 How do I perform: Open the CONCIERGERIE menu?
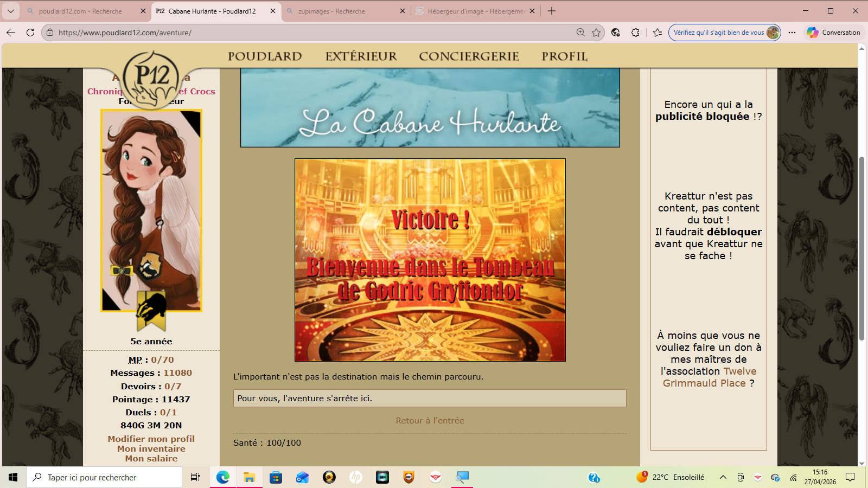[x=469, y=56]
